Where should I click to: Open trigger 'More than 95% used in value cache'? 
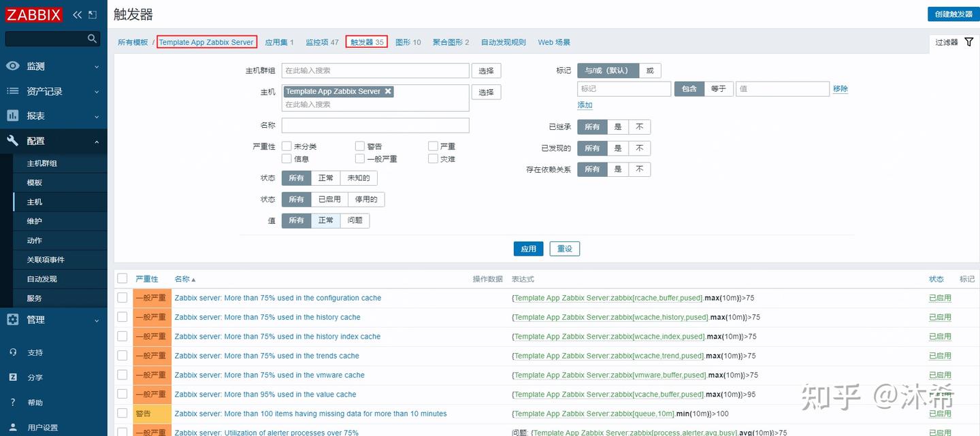265,395
